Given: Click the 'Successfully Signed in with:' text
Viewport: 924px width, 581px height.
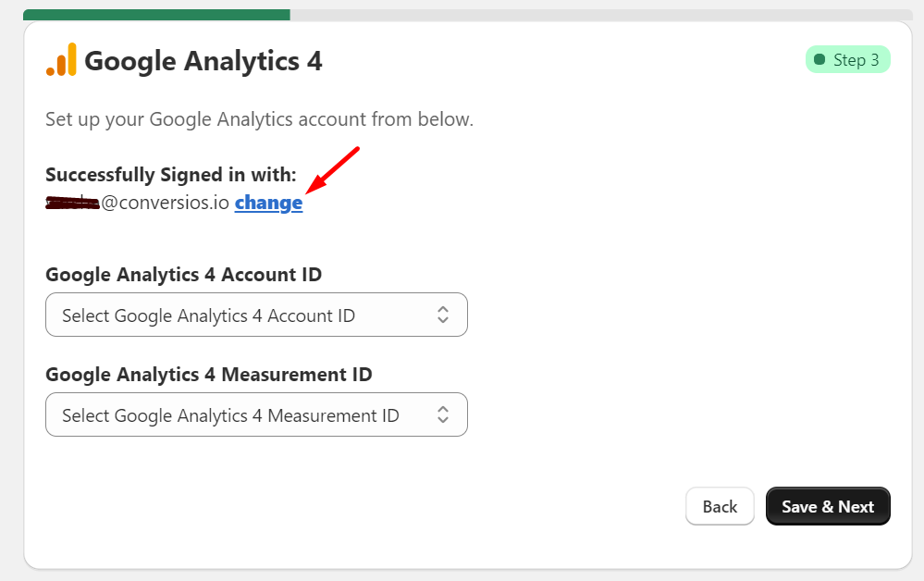Looking at the screenshot, I should (171, 175).
